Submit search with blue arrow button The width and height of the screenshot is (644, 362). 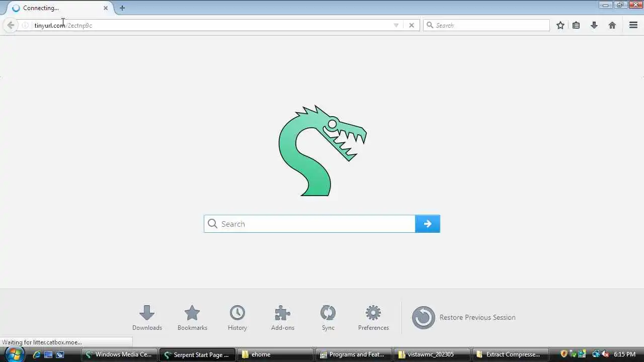428,224
